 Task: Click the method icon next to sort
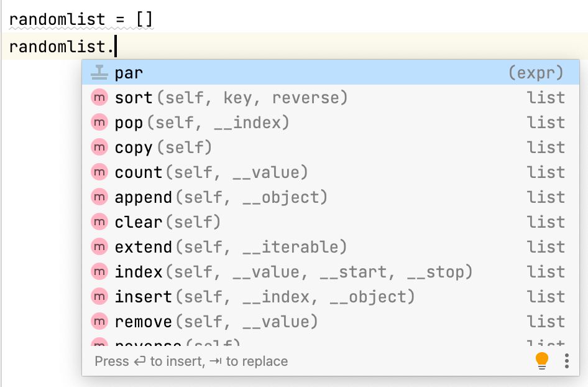(99, 98)
